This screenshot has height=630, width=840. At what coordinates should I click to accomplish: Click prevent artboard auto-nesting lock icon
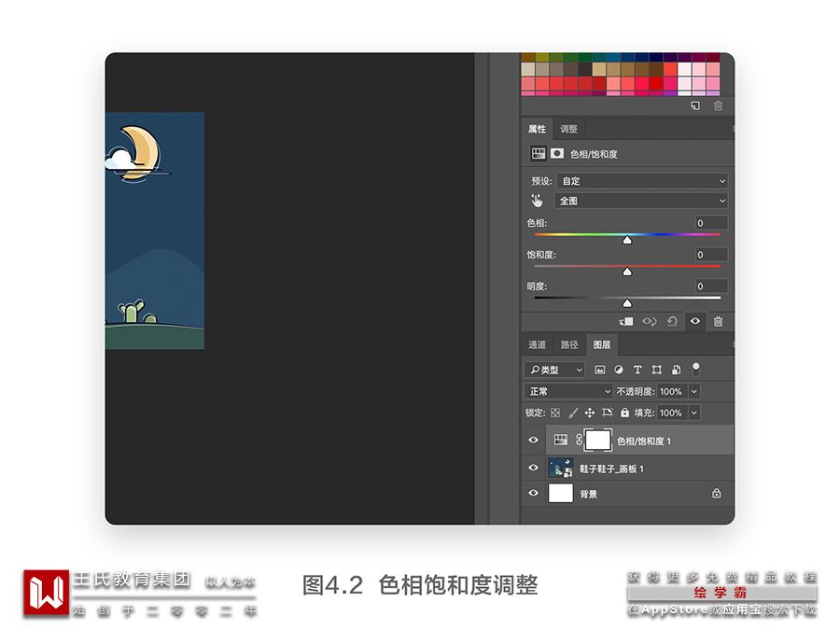607,413
